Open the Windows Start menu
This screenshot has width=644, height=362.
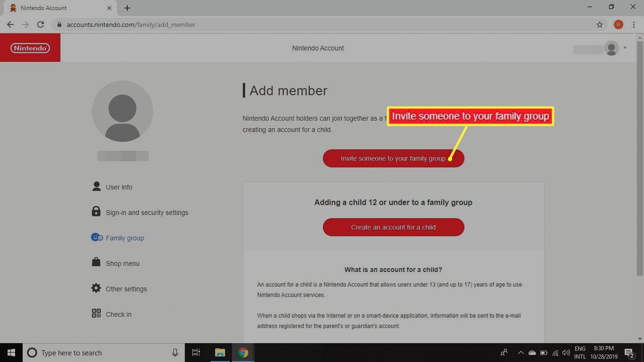click(x=11, y=353)
